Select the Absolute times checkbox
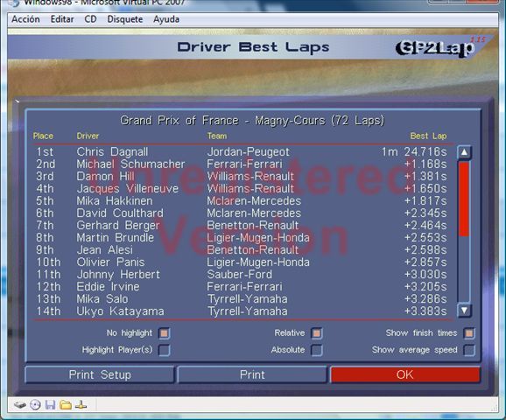 tap(317, 350)
